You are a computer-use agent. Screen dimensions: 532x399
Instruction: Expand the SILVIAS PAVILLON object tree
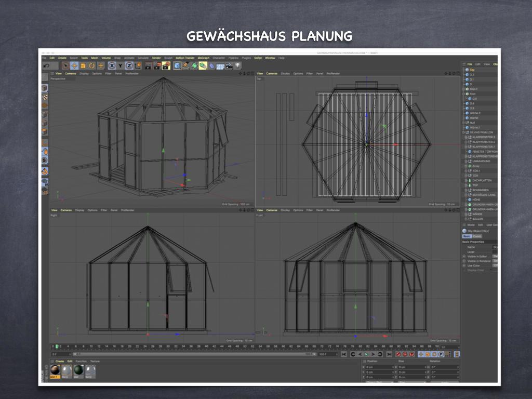tap(464, 132)
